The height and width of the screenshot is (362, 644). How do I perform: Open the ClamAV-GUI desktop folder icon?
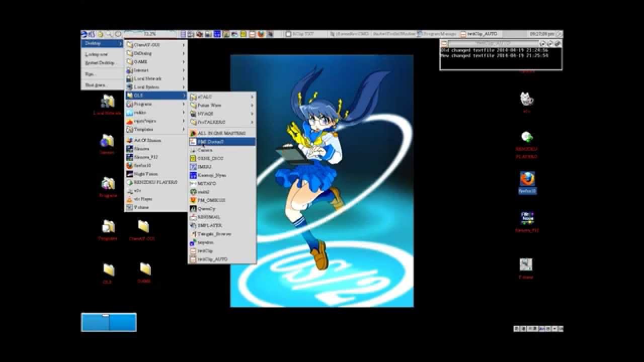[x=143, y=227]
